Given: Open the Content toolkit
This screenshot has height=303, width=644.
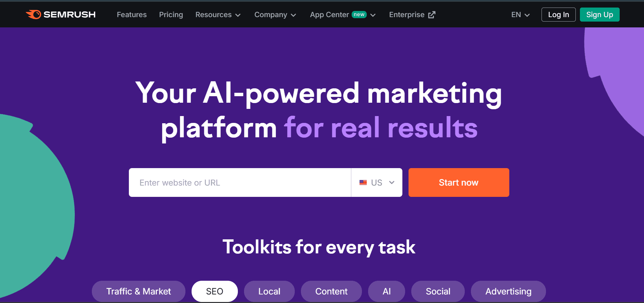Looking at the screenshot, I should pyautogui.click(x=331, y=291).
